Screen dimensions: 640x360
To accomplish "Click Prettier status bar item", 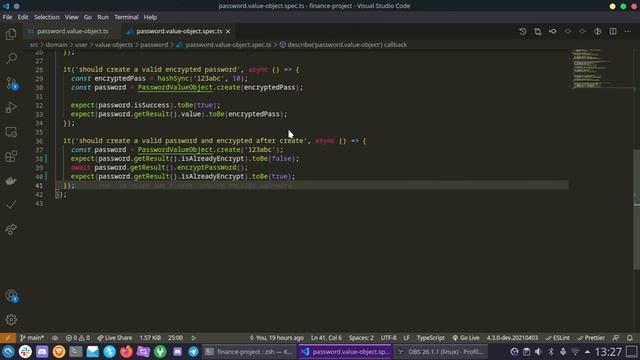I will pos(591,338).
